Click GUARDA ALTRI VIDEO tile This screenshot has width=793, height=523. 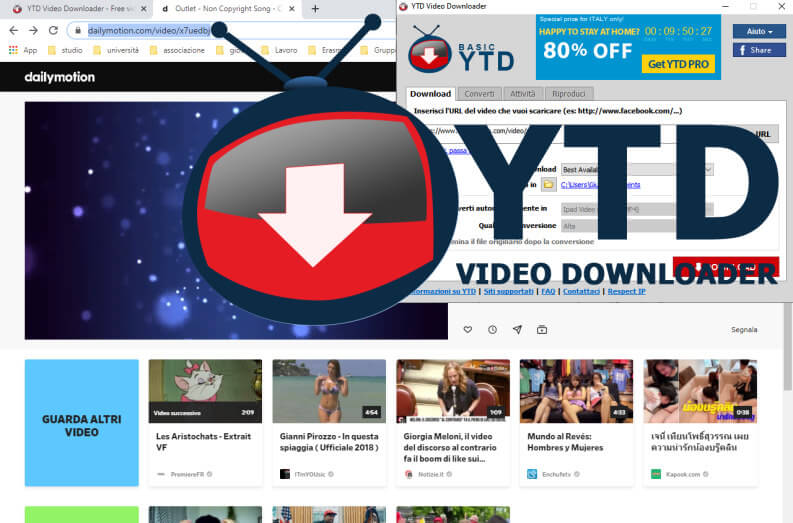[81, 423]
